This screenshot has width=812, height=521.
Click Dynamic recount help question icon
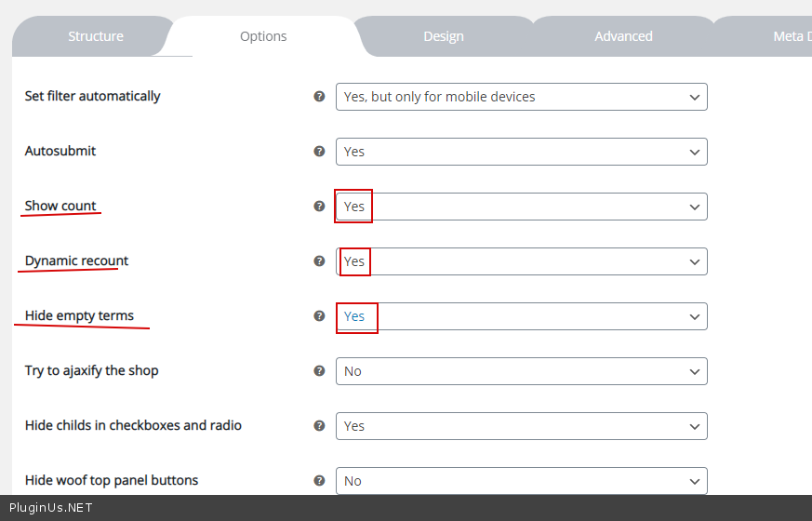(x=319, y=260)
